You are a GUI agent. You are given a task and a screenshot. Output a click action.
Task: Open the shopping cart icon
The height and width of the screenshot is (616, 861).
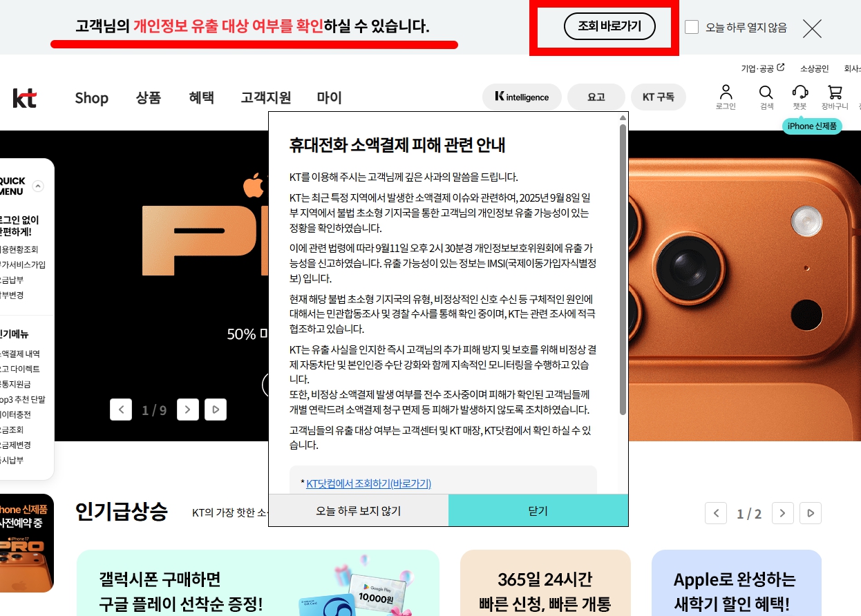(x=835, y=92)
